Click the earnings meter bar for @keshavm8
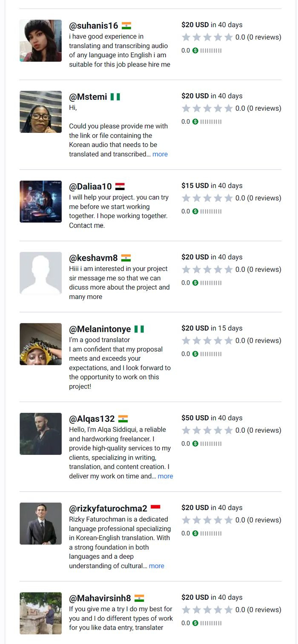The height and width of the screenshot is (644, 298). [211, 283]
